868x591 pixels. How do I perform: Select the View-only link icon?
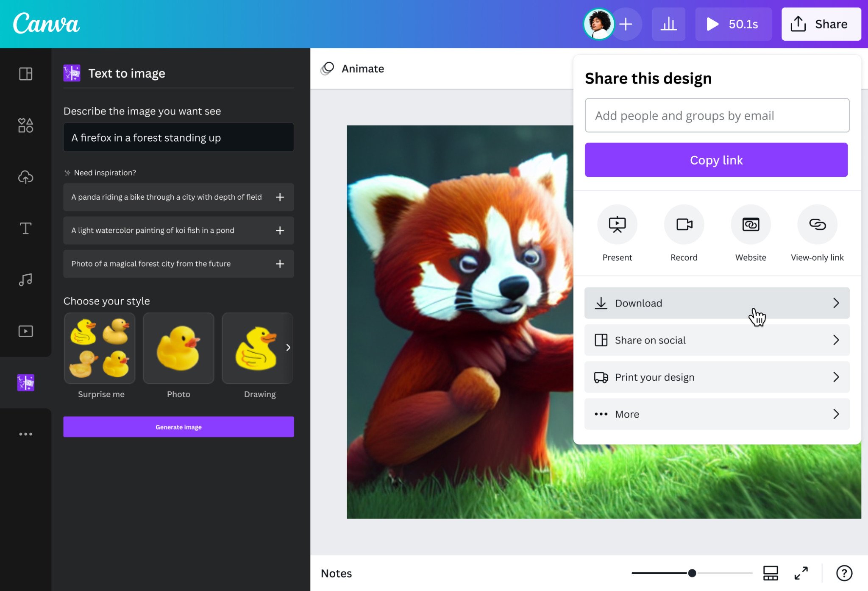click(x=818, y=225)
